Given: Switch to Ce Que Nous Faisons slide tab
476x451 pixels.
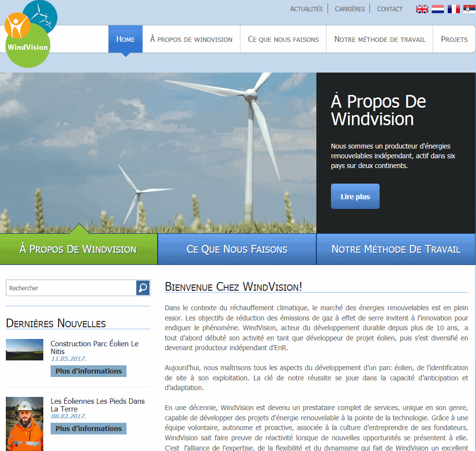Looking at the screenshot, I should pos(237,249).
